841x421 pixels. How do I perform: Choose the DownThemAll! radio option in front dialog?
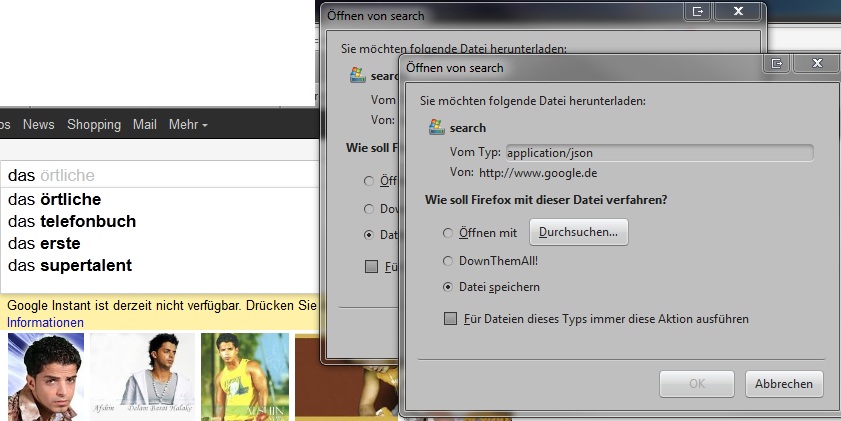[x=448, y=261]
